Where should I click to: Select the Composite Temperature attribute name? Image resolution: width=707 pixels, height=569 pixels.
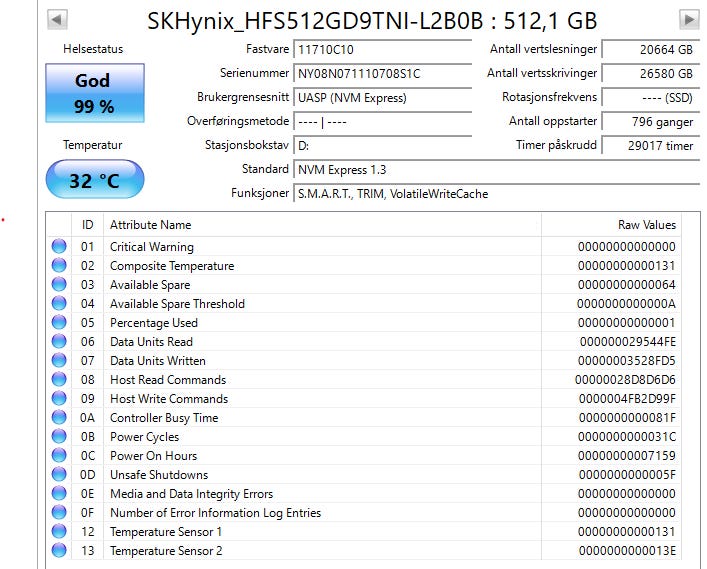click(172, 266)
